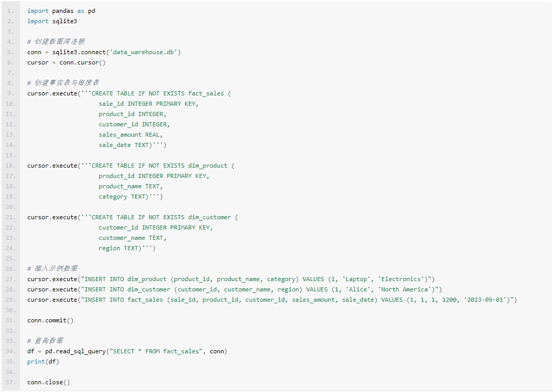Click the CREATE TABLE dim_customer line
The height and width of the screenshot is (392, 553).
(x=133, y=217)
